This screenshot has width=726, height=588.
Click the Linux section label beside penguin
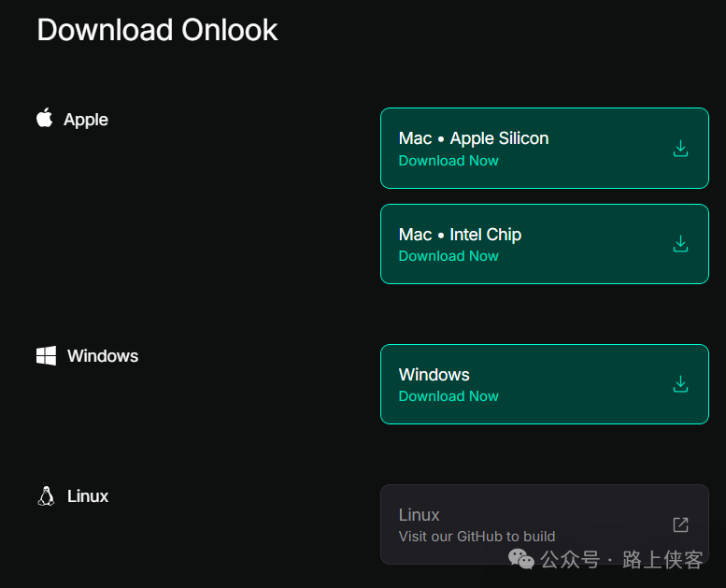pos(88,496)
